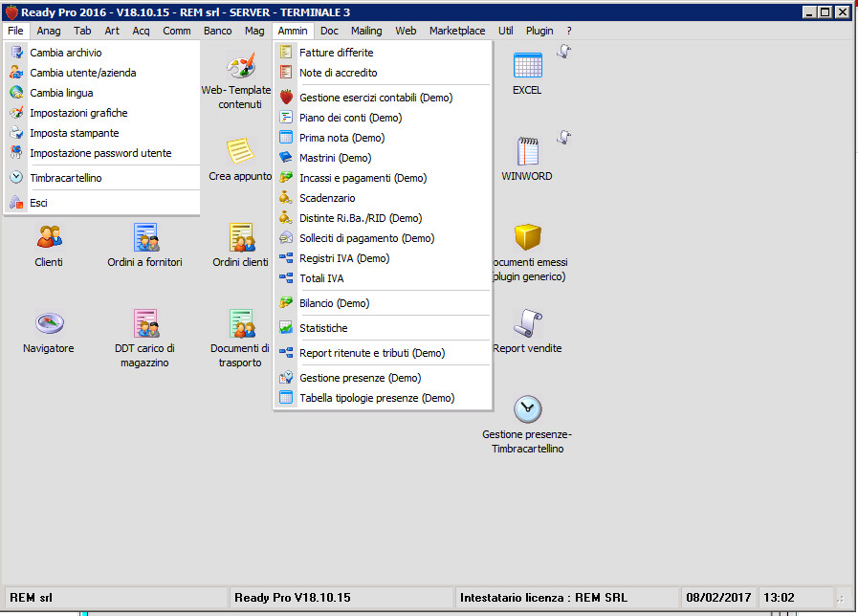Open Prima nota (Demo)
Image resolution: width=858 pixels, height=616 pixels.
383,138
